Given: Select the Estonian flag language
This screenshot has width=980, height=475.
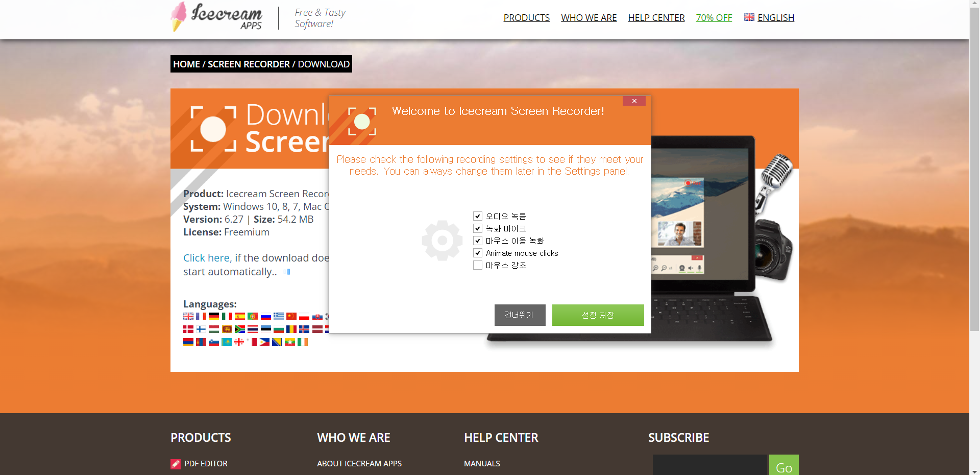Looking at the screenshot, I should pyautogui.click(x=266, y=329).
